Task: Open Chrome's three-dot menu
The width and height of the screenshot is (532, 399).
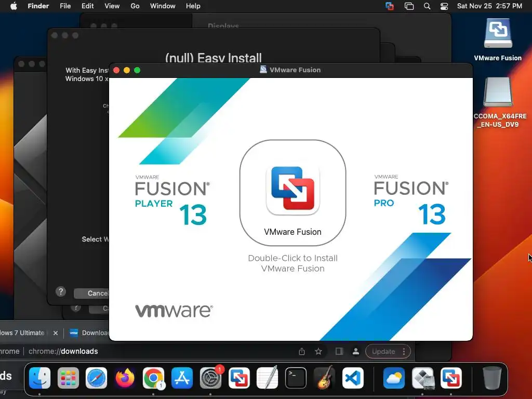Action: coord(404,352)
